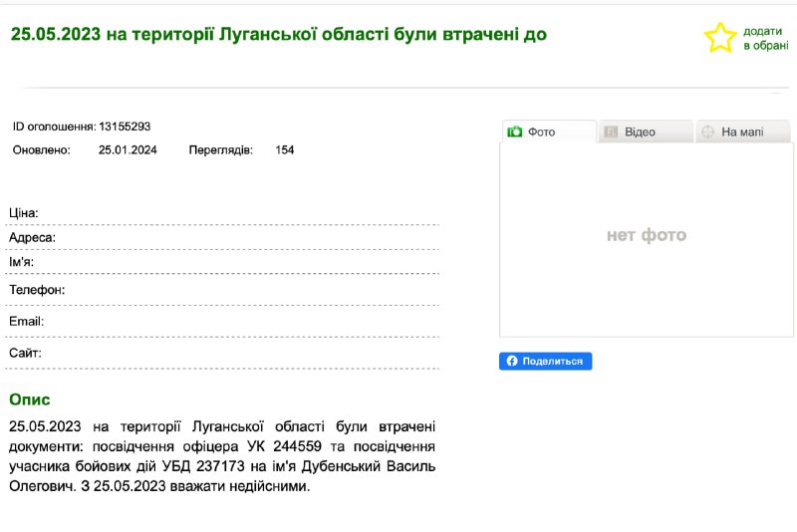797x532 pixels.
Task: Click the Оновлено date 25.01.2024
Action: click(128, 149)
